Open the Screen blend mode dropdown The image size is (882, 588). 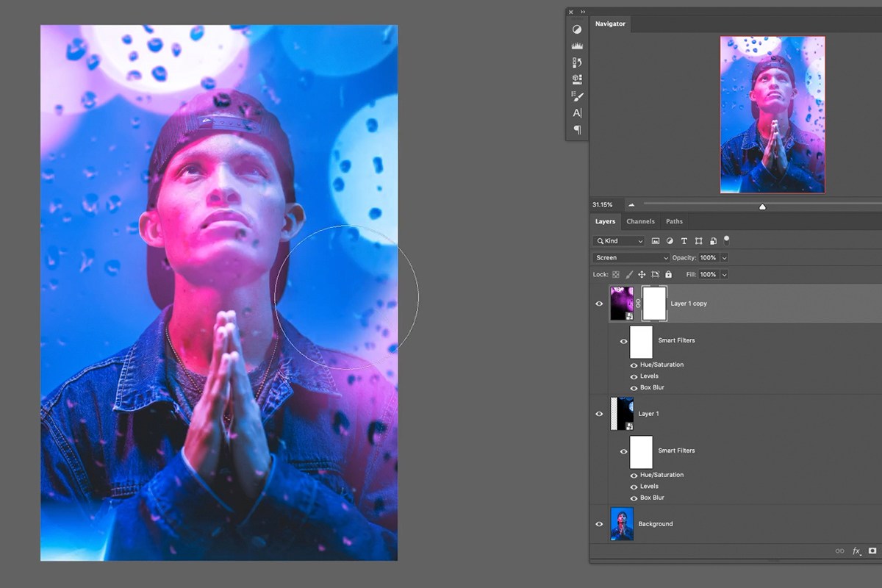(x=631, y=258)
